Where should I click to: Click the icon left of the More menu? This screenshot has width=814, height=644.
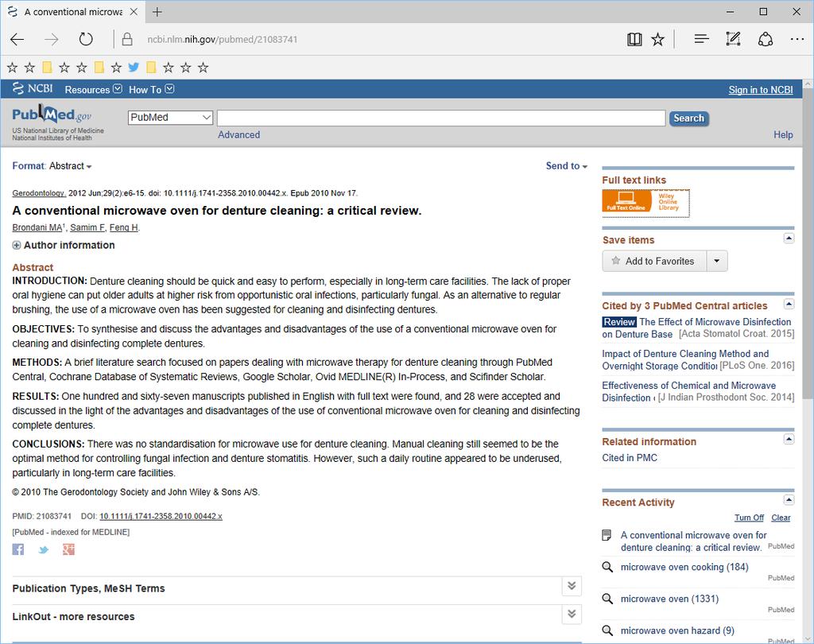point(766,40)
